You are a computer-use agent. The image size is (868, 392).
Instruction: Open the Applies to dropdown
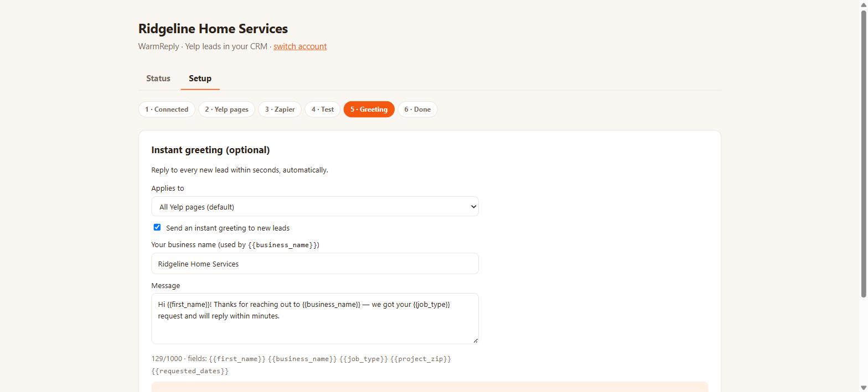[315, 206]
